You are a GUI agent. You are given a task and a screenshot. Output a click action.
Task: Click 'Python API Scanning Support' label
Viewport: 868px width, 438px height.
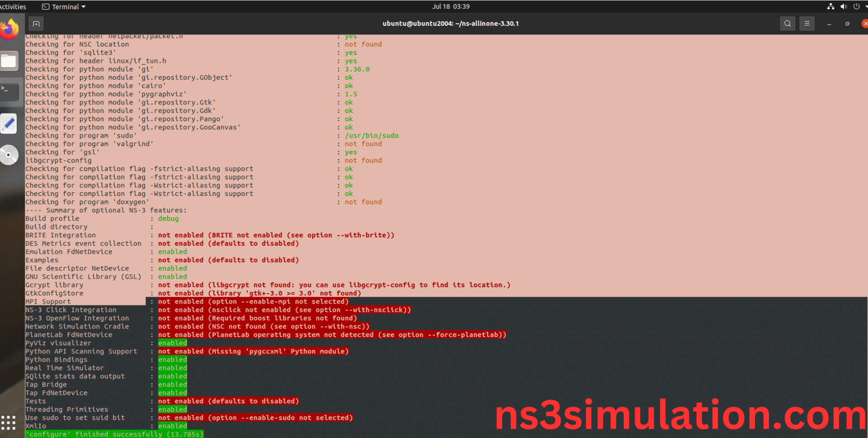[x=81, y=352]
